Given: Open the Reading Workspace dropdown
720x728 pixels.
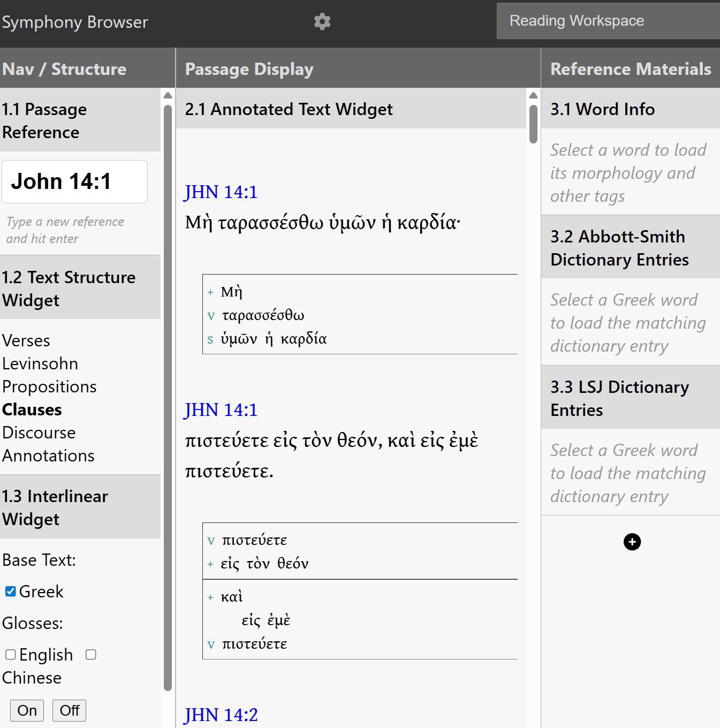Looking at the screenshot, I should pyautogui.click(x=608, y=21).
